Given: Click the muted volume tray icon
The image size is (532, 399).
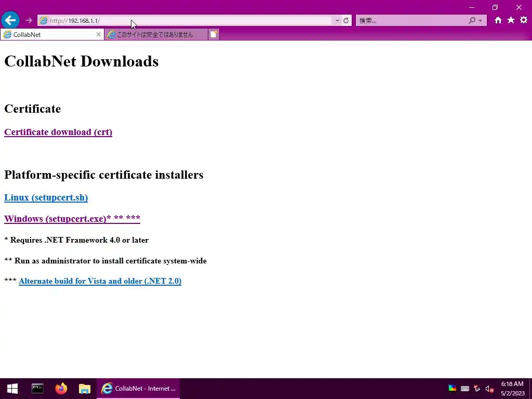Looking at the screenshot, I should 489,389.
